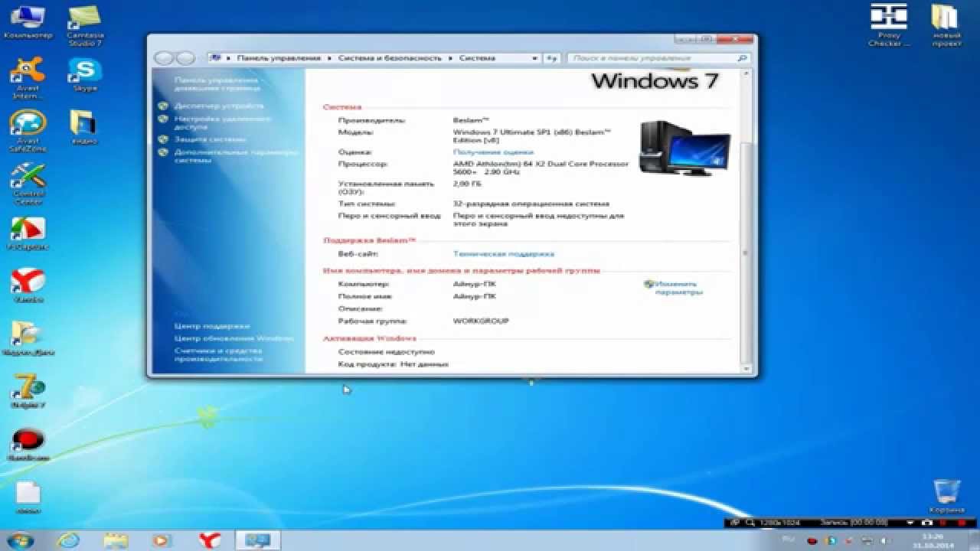Open Yandex browser desktop shortcut

click(28, 286)
